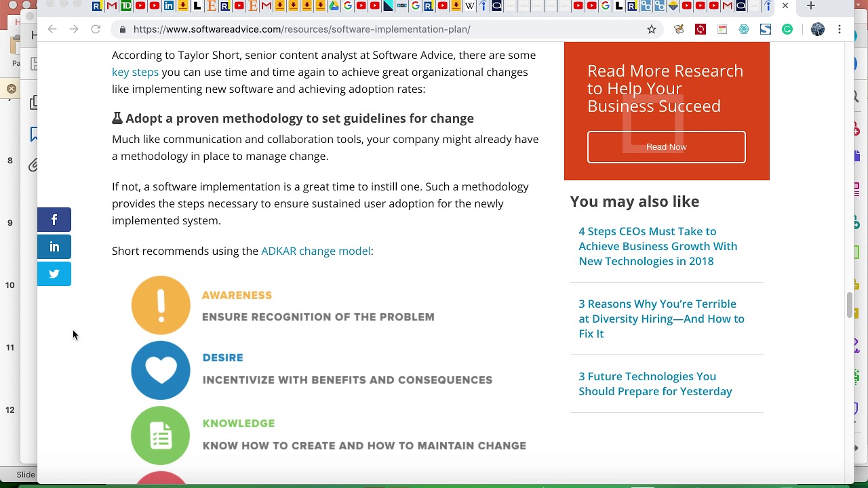The image size is (868, 488).
Task: Reload the Software Advice page
Action: (x=96, y=29)
